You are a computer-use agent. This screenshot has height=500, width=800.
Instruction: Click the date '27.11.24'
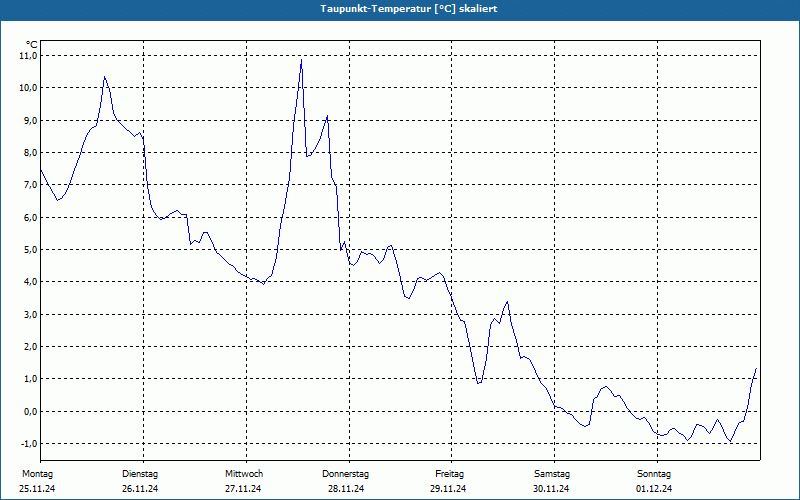coord(243,489)
